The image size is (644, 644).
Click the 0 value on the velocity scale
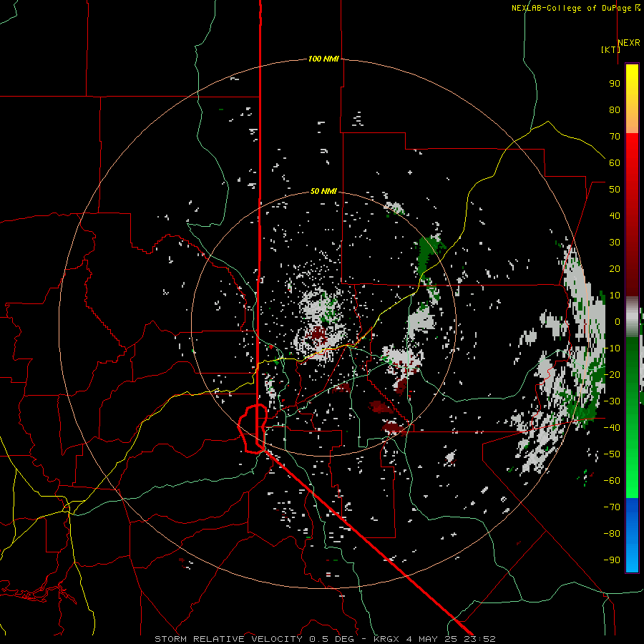(x=618, y=321)
